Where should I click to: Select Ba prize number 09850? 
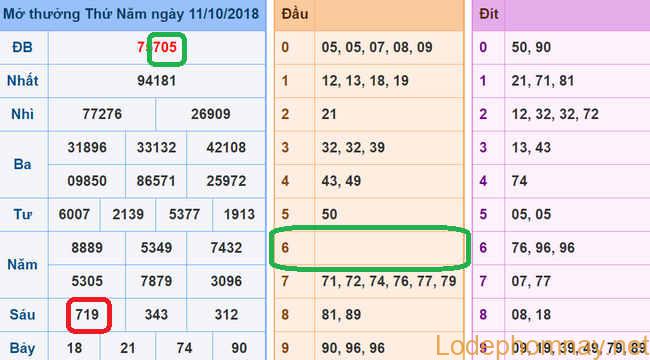tap(87, 181)
